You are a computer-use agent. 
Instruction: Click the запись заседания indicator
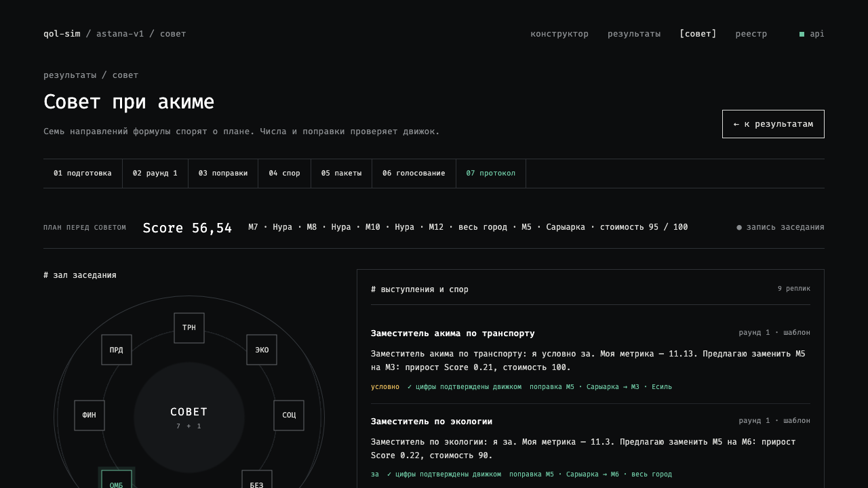[x=781, y=227]
